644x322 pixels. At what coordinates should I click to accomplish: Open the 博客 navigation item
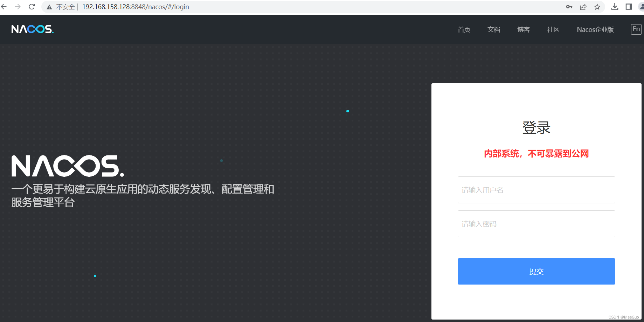524,29
